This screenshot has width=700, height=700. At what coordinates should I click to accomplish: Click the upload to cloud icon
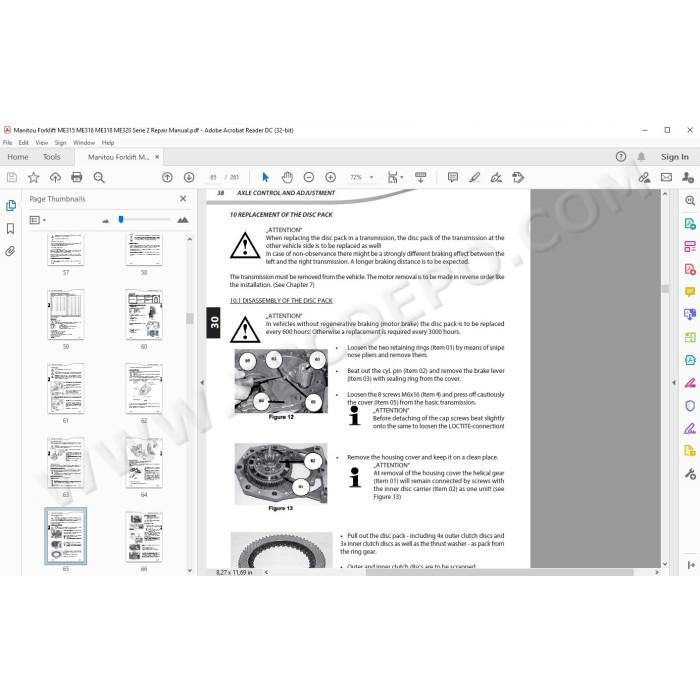click(x=55, y=177)
